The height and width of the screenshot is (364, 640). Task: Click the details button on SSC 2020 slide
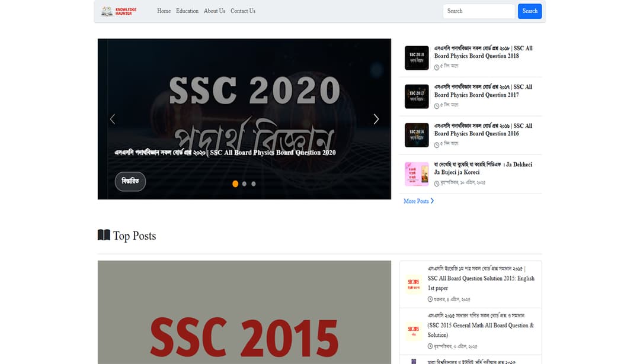pos(130,181)
